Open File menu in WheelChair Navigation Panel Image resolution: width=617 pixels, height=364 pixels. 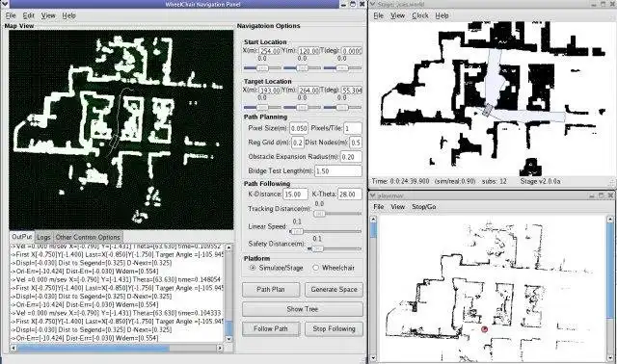point(11,15)
